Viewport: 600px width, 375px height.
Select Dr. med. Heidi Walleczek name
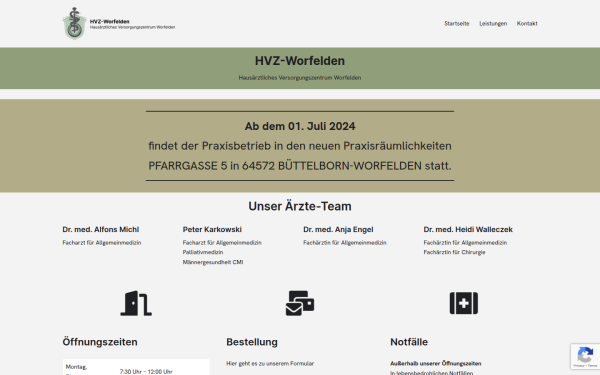coord(468,230)
